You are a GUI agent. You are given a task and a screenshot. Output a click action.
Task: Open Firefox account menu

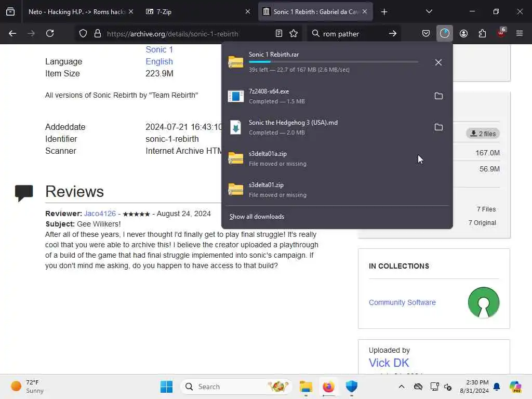(463, 34)
